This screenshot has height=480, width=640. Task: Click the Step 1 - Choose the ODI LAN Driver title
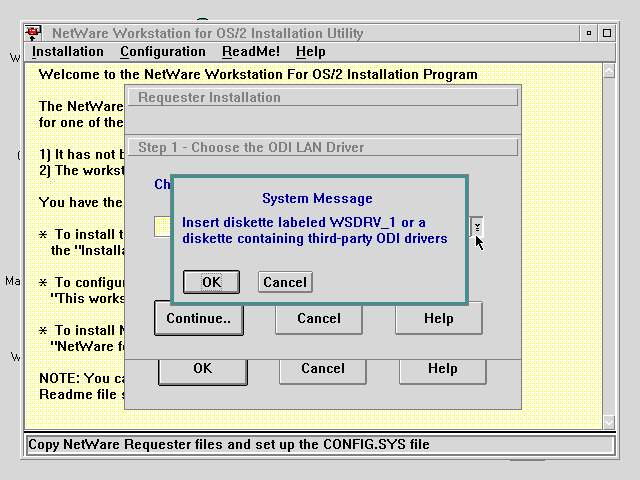(323, 147)
